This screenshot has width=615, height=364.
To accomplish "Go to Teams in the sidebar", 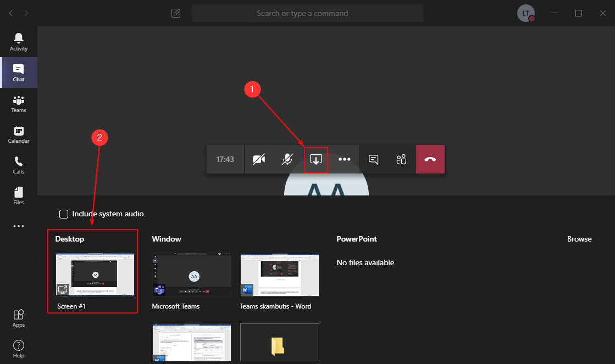I will [19, 103].
